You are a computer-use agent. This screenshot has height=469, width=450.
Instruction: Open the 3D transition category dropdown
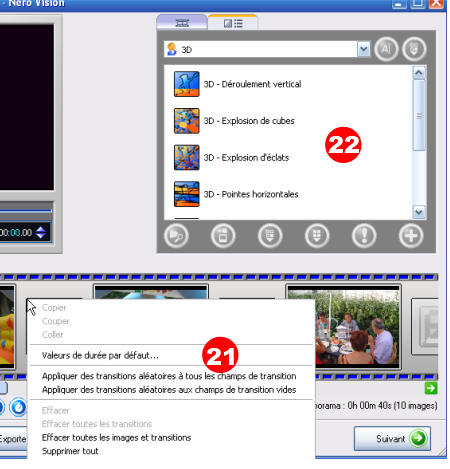pos(364,49)
